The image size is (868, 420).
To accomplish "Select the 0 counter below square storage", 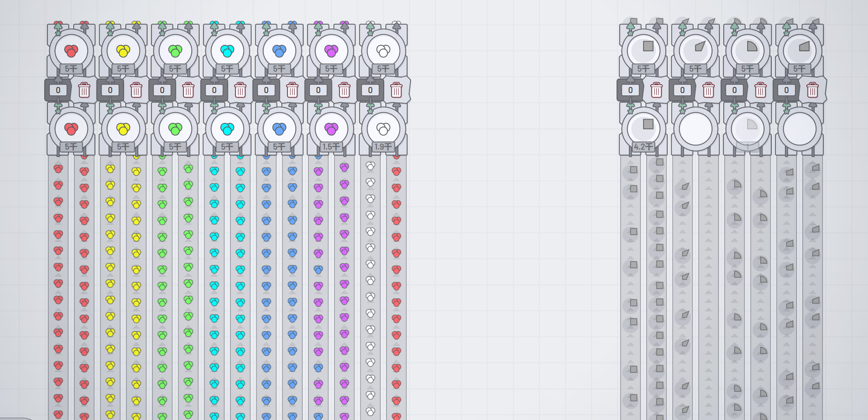I will click(630, 90).
